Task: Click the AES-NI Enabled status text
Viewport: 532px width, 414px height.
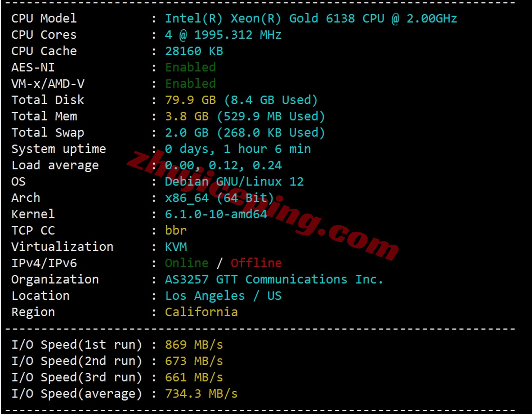Action: coord(190,67)
